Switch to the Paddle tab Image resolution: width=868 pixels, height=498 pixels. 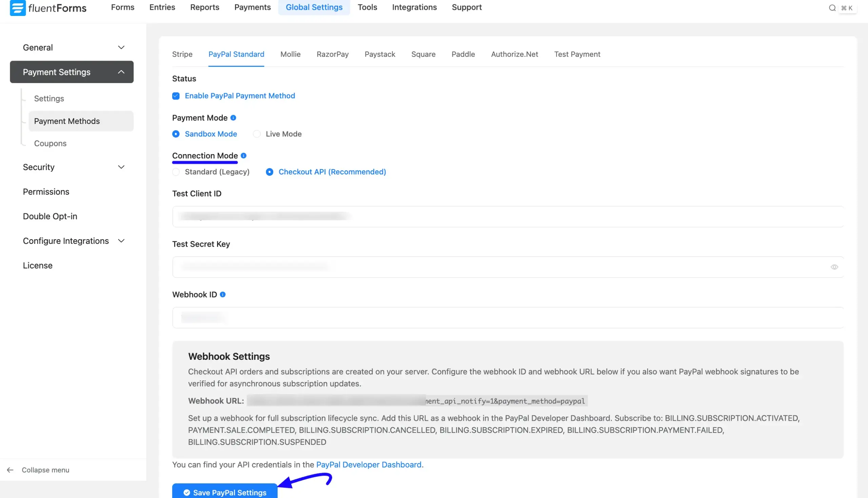[463, 54]
